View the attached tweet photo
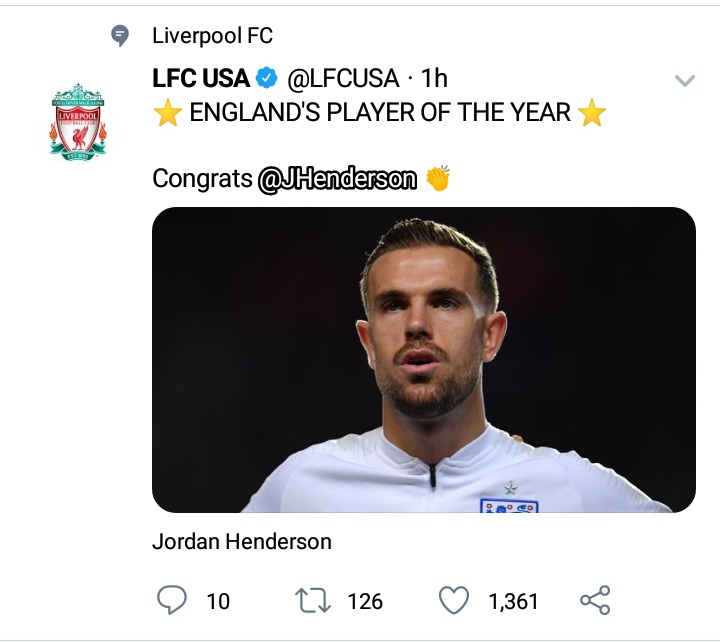The image size is (720, 642). [423, 360]
